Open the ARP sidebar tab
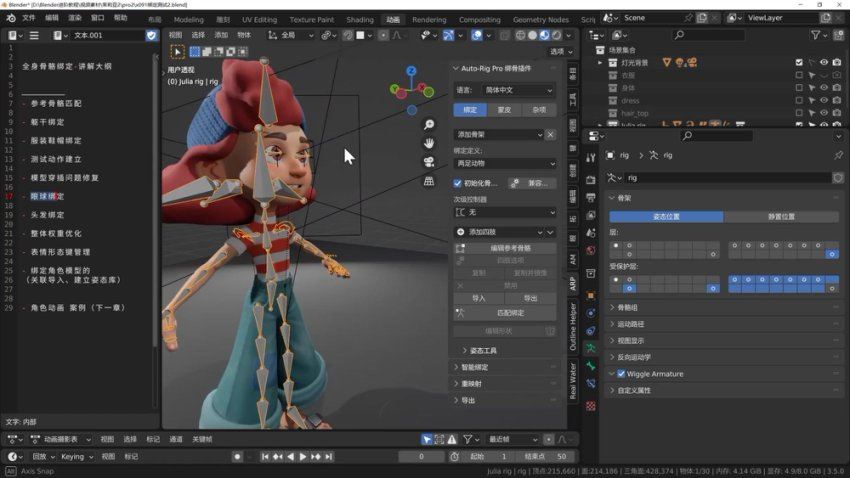 tap(572, 283)
